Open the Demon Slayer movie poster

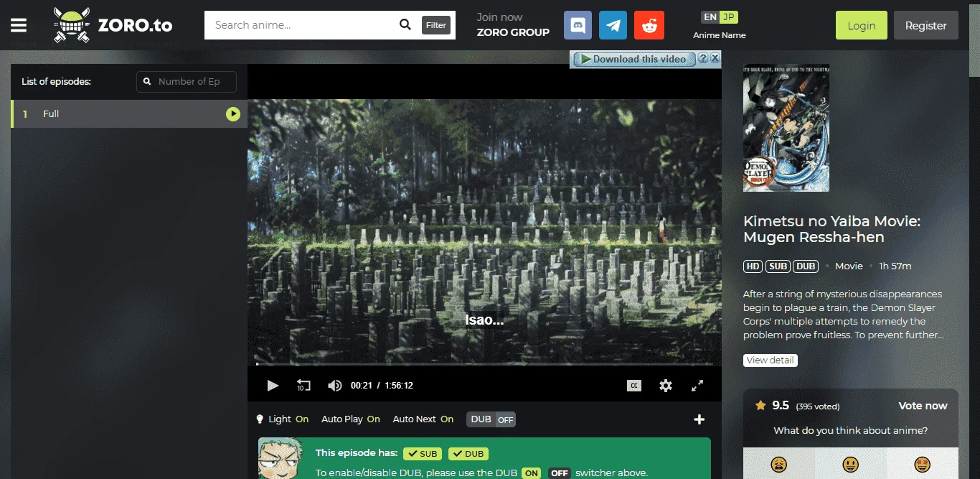coord(786,128)
